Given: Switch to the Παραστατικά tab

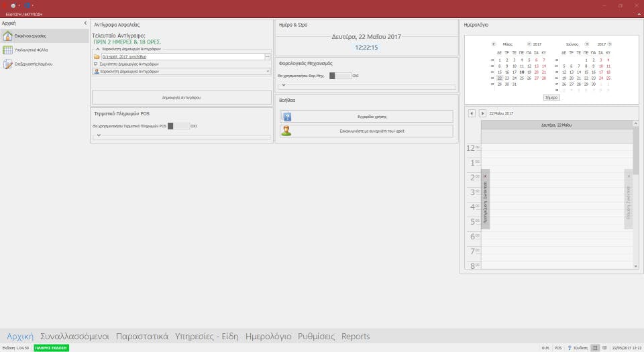Looking at the screenshot, I should coord(142,337).
